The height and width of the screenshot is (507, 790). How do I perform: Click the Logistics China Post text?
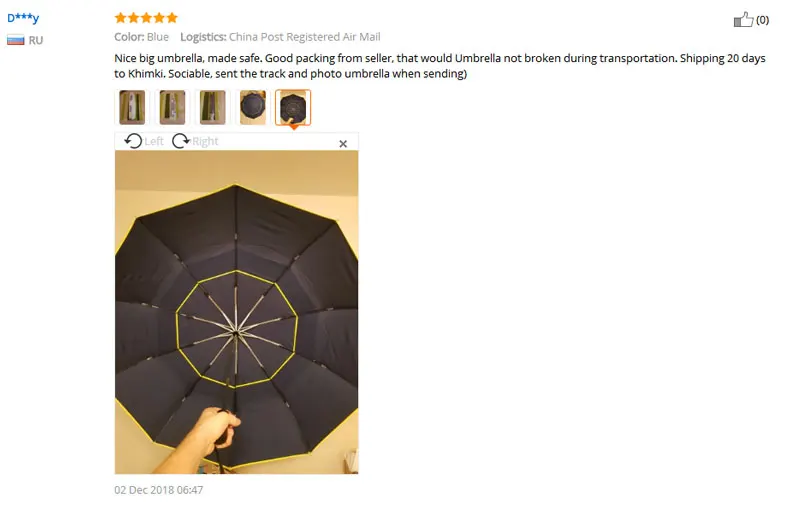(280, 37)
